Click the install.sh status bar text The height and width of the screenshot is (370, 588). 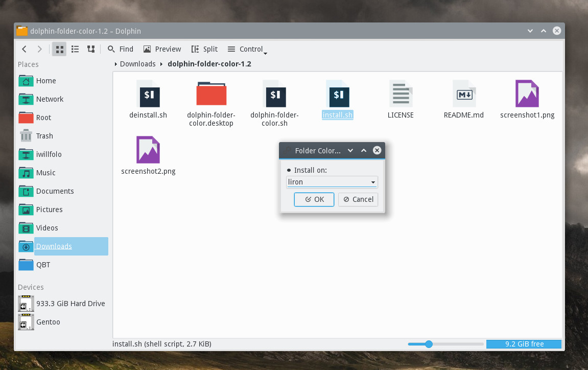coord(162,344)
